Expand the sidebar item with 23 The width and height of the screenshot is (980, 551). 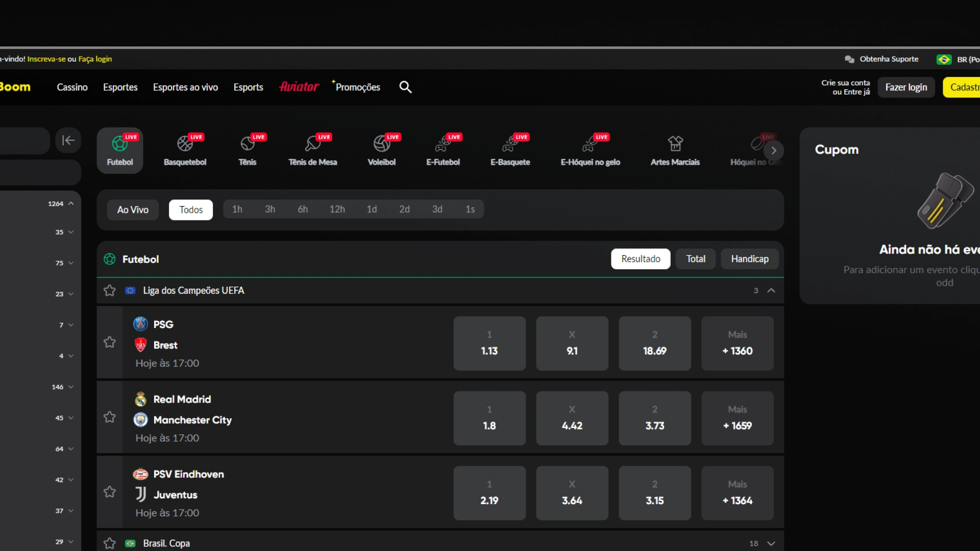[71, 294]
